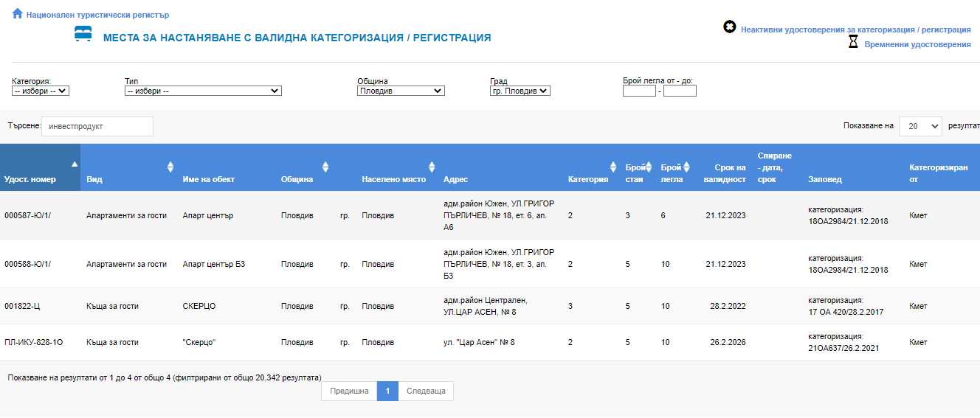The width and height of the screenshot is (980, 418).
Task: Open the Град dropdown showing гр. Пловдив
Action: pyautogui.click(x=520, y=91)
